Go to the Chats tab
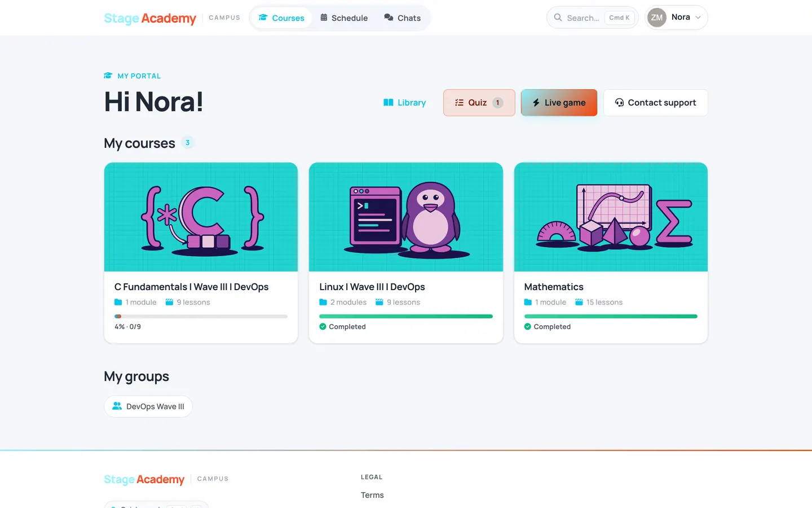 coord(402,18)
